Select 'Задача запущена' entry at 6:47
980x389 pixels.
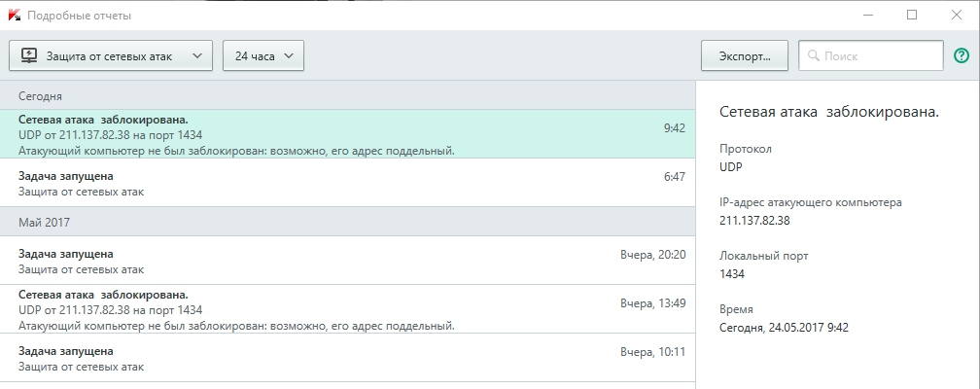[x=348, y=183]
